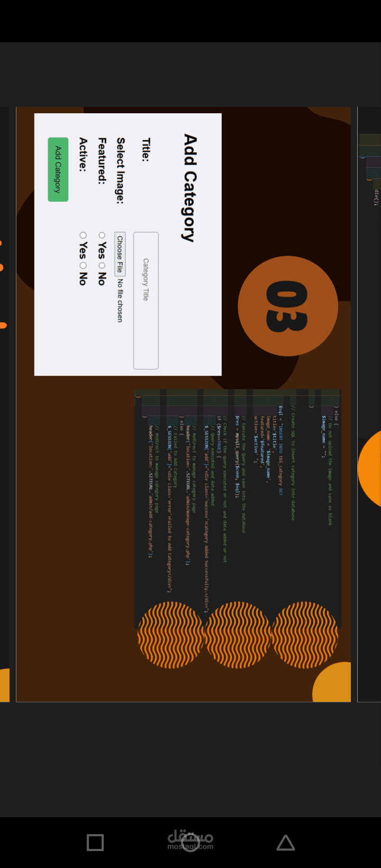The image size is (381, 868).
Task: Tap the Android back triangle icon
Action: tap(286, 842)
